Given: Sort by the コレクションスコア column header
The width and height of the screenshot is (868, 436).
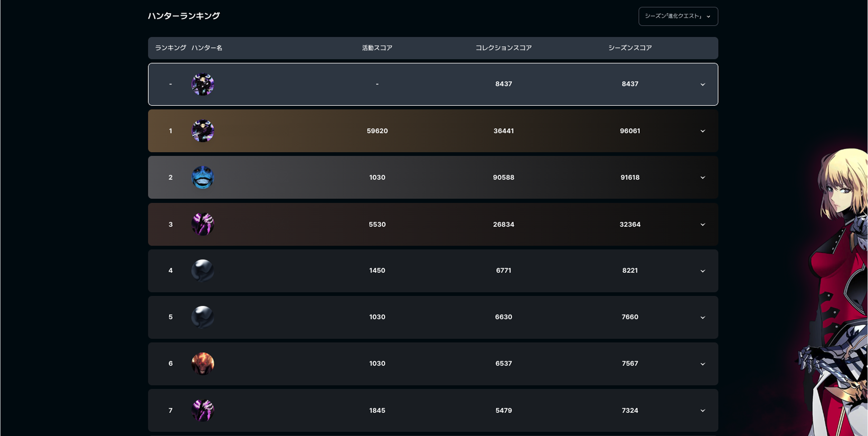Looking at the screenshot, I should [x=504, y=48].
